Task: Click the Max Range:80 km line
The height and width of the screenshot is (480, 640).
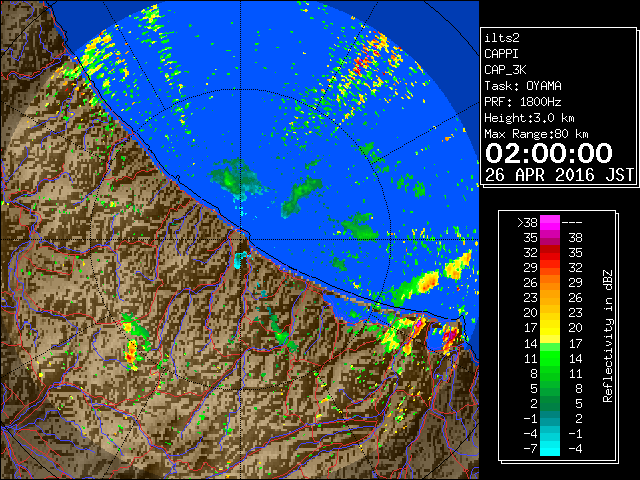Action: 536,134
